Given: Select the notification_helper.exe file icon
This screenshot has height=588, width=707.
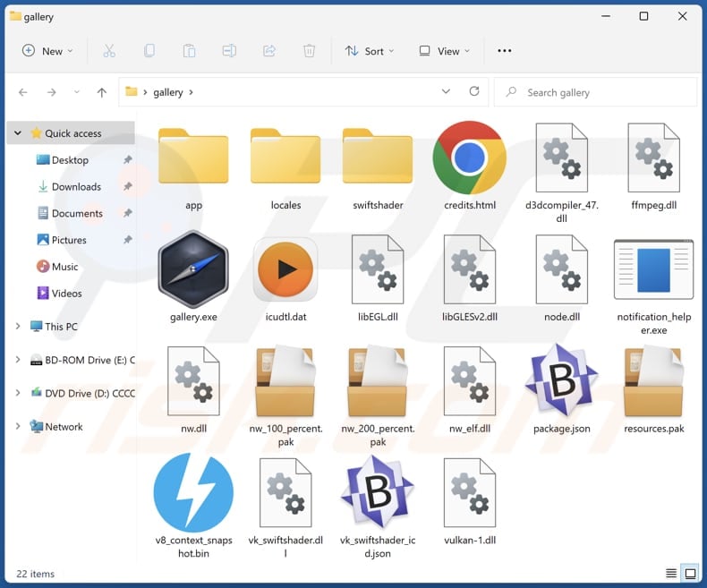Looking at the screenshot, I should pyautogui.click(x=653, y=268).
